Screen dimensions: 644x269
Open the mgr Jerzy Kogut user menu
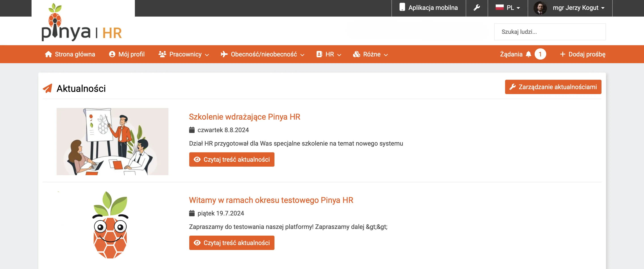coord(570,8)
